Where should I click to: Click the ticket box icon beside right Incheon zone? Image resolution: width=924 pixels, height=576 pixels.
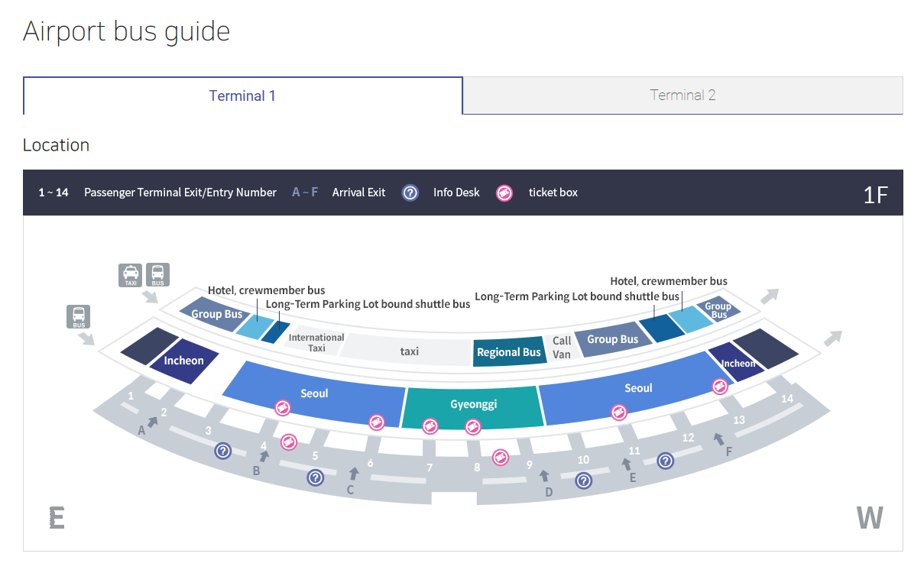[720, 387]
